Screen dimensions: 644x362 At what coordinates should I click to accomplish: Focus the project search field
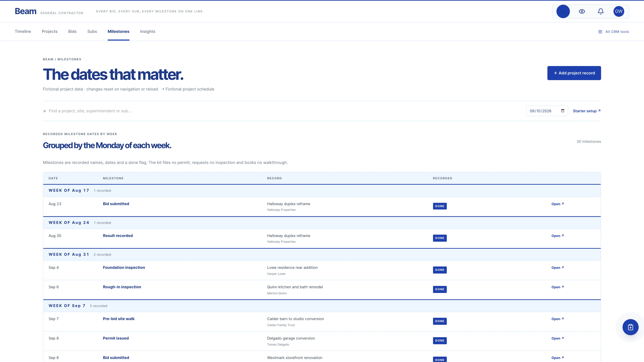(282, 111)
